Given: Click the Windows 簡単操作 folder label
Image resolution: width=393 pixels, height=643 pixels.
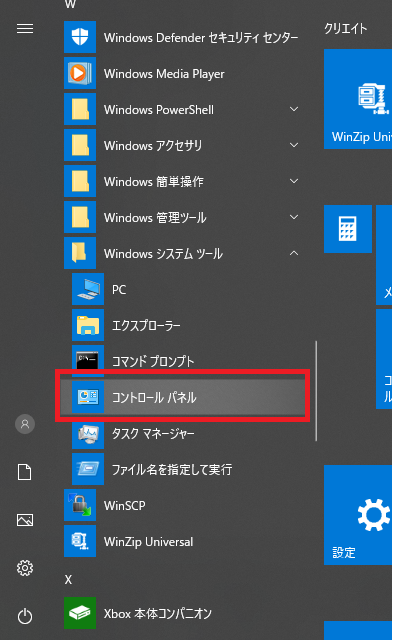Looking at the screenshot, I should pyautogui.click(x=154, y=182).
